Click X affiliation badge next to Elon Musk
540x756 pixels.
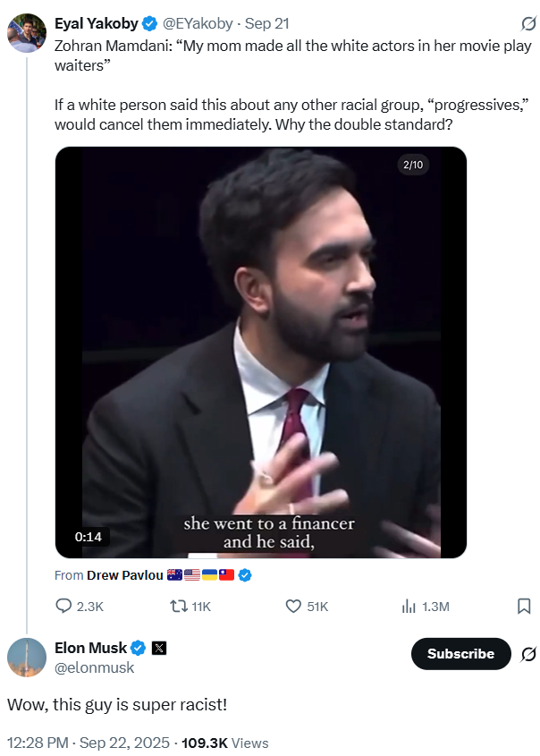tap(158, 648)
